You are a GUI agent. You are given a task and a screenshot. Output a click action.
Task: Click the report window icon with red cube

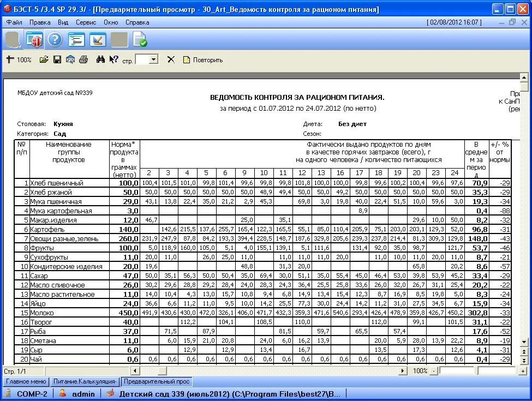[x=34, y=40]
